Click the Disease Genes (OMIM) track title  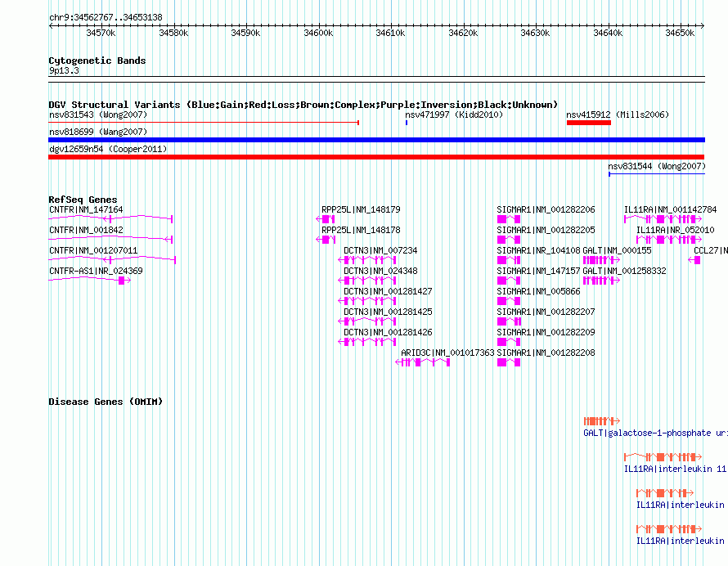pyautogui.click(x=106, y=402)
